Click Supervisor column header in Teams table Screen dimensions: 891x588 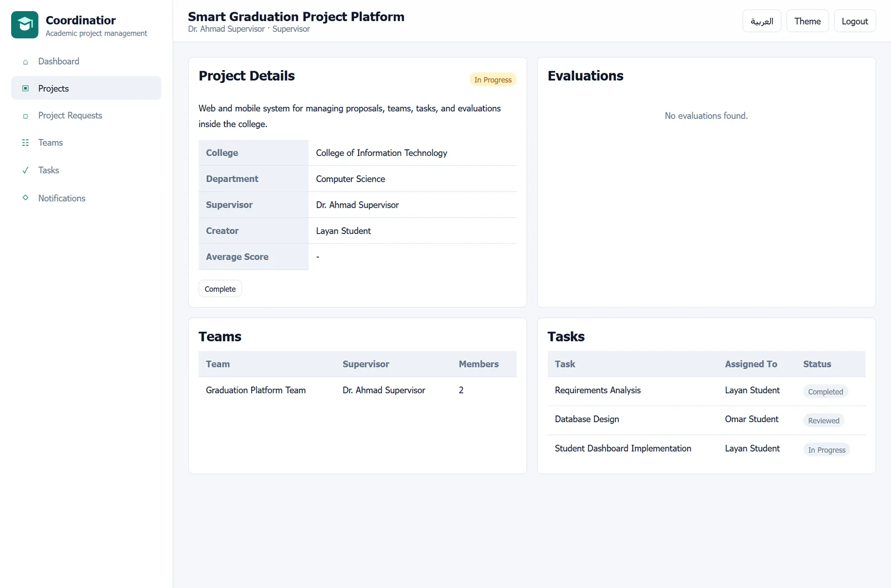[x=366, y=364]
